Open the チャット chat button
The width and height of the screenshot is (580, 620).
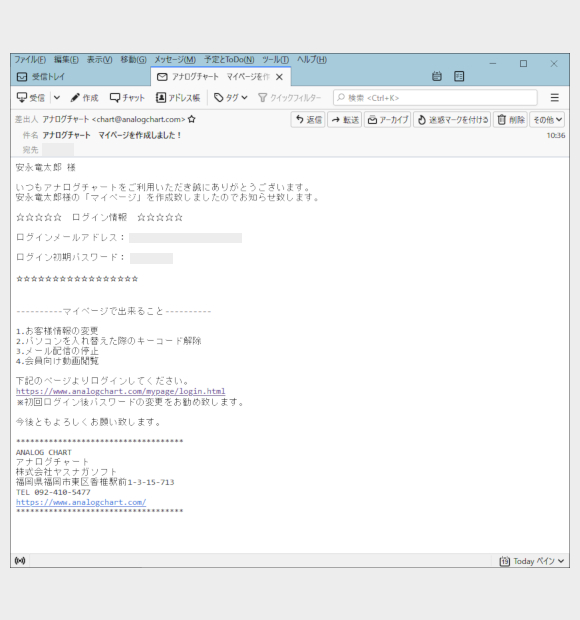(127, 98)
